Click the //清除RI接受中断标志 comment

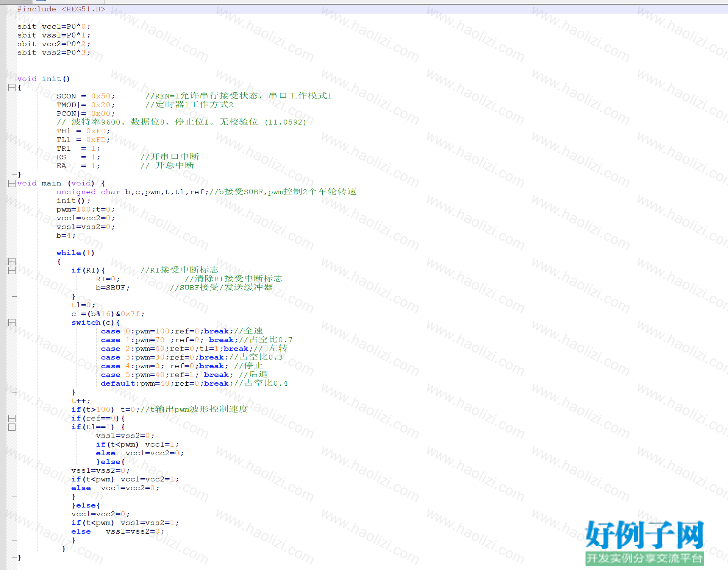tap(234, 279)
